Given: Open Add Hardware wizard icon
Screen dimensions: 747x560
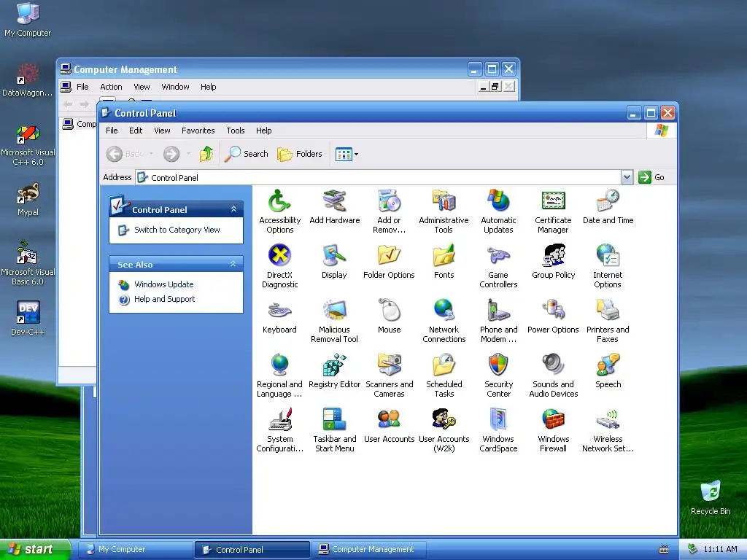Looking at the screenshot, I should (x=334, y=206).
